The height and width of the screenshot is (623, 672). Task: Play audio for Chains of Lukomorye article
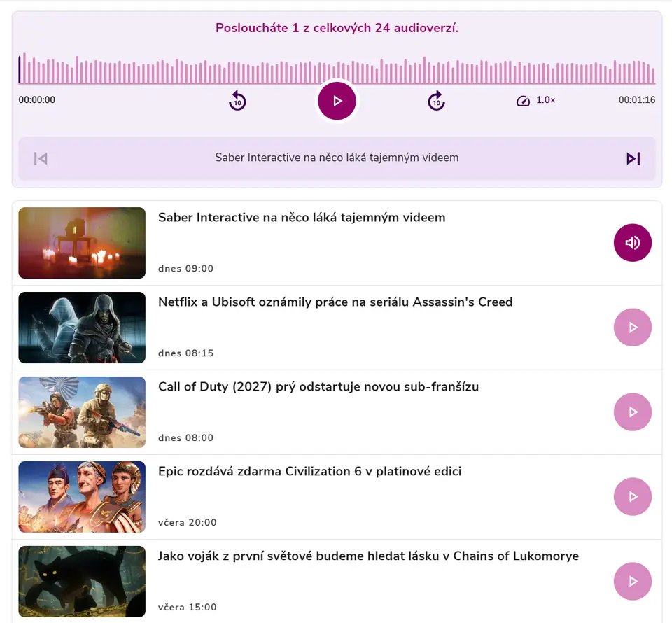pos(632,582)
